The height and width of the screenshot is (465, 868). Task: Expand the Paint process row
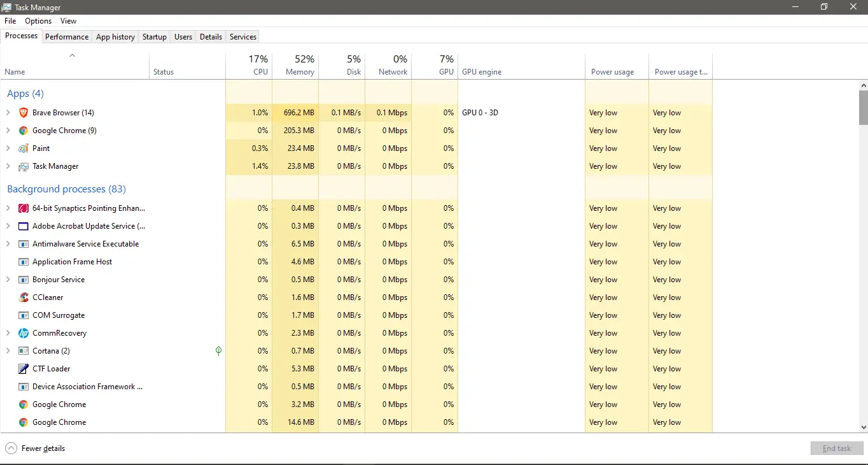pyautogui.click(x=8, y=148)
